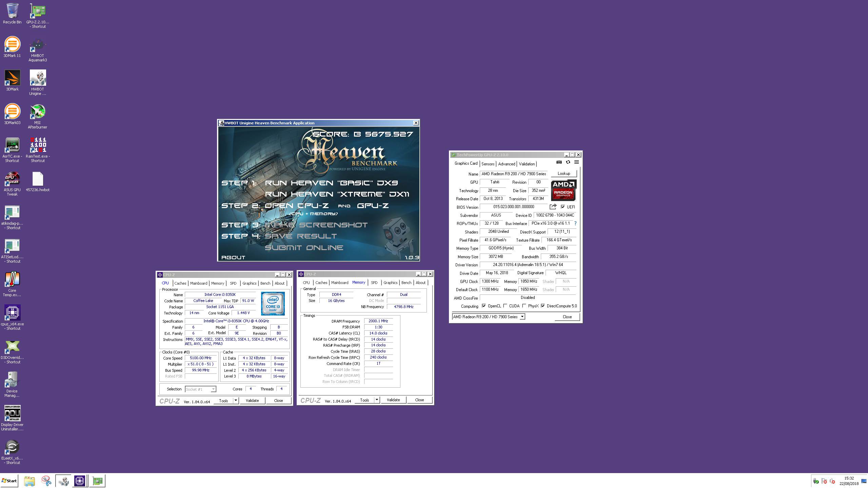
Task: Open cpuz_x64.exe shortcut icon
Action: point(12,318)
